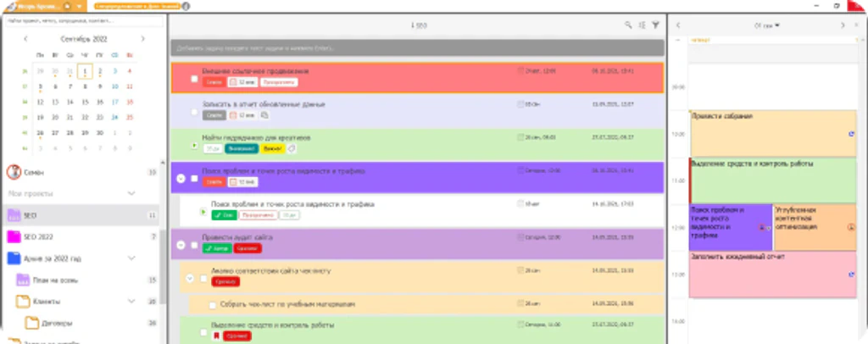
Task: Check off Провести аудит сайта task
Action: (x=194, y=245)
